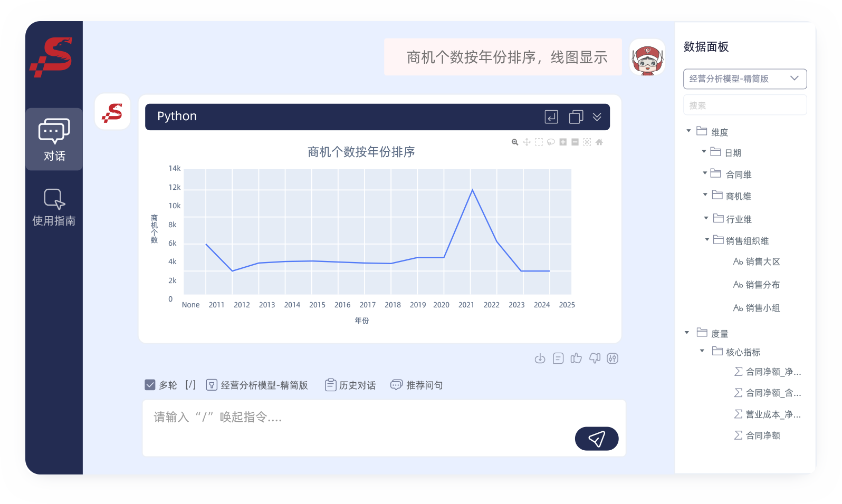
Task: Click the download chart icon
Action: [x=540, y=358]
